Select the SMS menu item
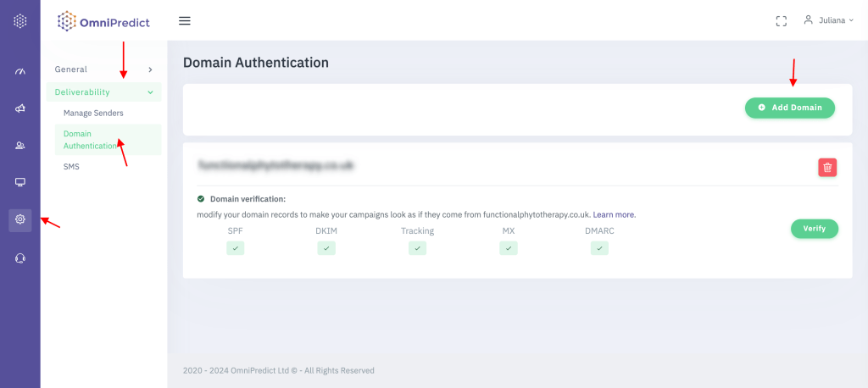Image resolution: width=868 pixels, height=388 pixels. (72, 167)
